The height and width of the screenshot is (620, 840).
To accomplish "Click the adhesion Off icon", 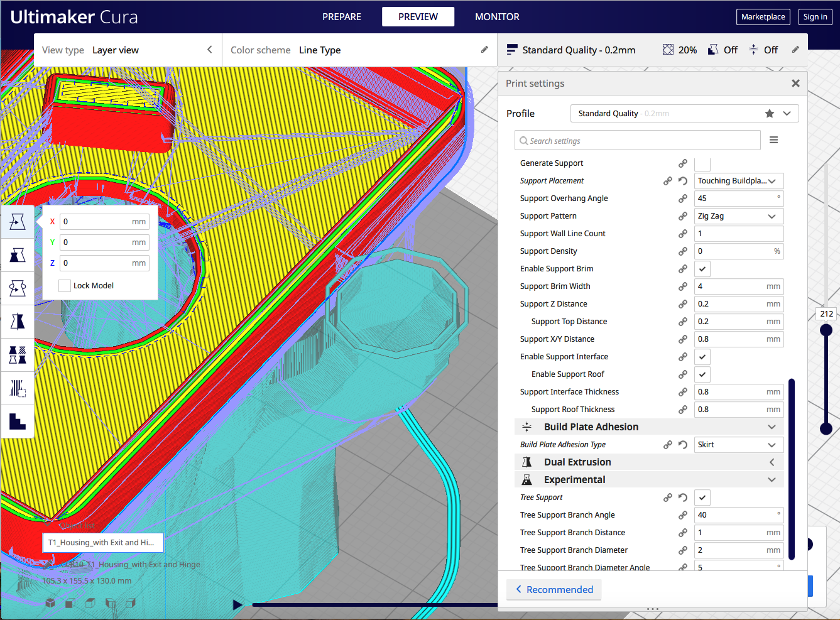I will (753, 50).
